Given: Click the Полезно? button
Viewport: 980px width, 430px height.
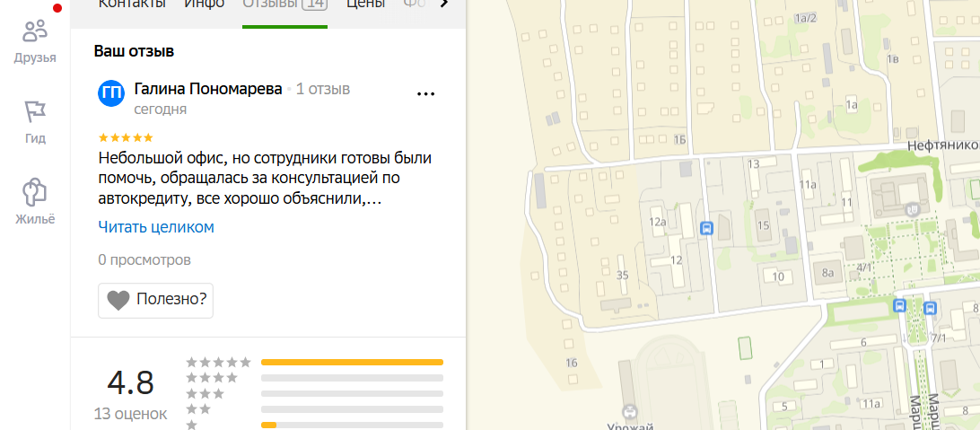Looking at the screenshot, I should point(155,301).
